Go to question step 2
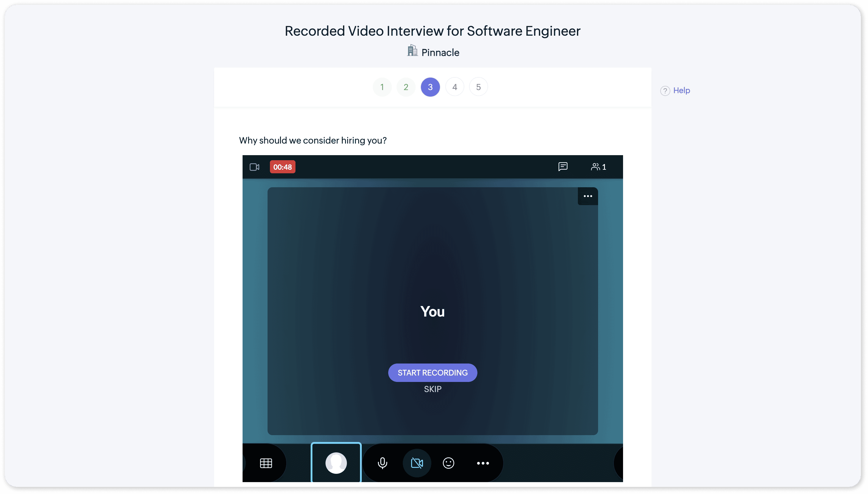This screenshot has height=494, width=868. 405,87
